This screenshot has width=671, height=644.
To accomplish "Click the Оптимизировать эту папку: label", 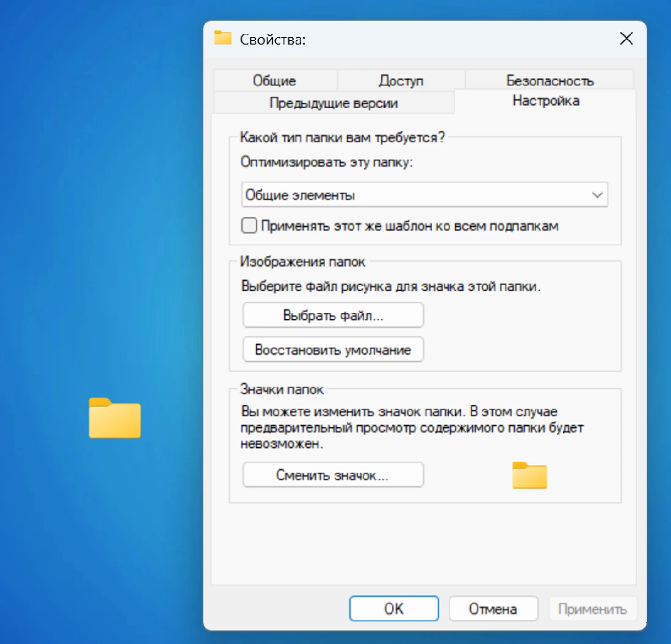I will pos(327,162).
